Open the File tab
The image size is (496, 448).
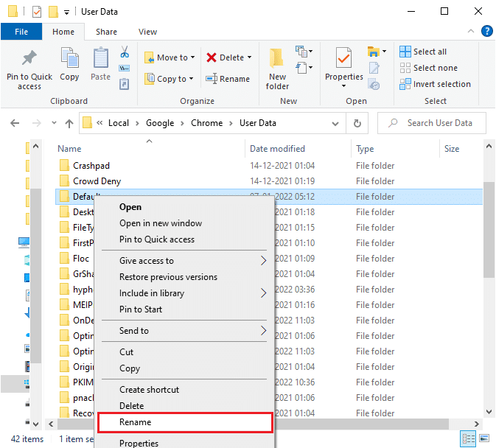point(21,32)
